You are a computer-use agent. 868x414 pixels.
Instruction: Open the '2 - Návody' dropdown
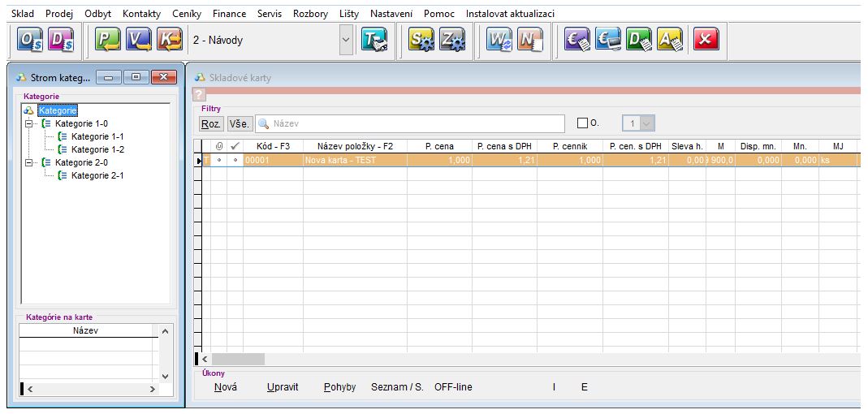(x=347, y=40)
